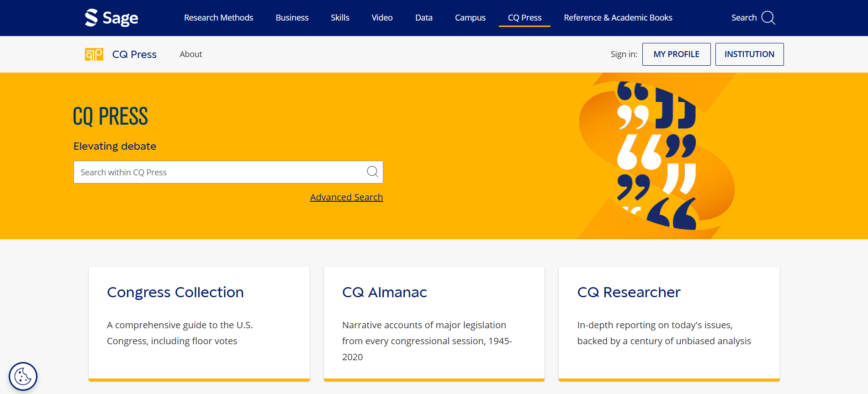
Task: Focus the Search within CQ Press field
Action: [219, 172]
